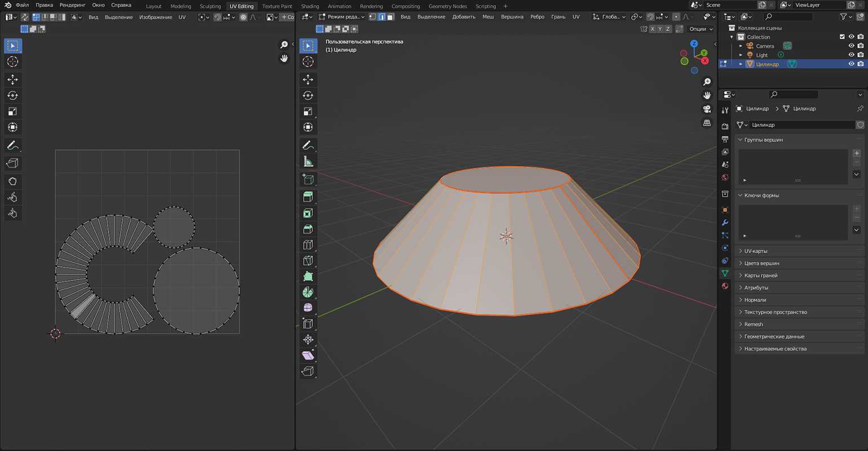Viewport: 868px width, 451px height.
Task: Select the Rip Region tool in the UV editor
Action: tap(12, 163)
